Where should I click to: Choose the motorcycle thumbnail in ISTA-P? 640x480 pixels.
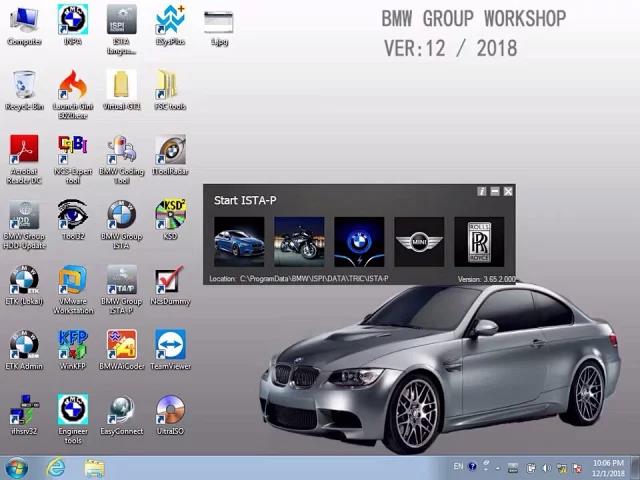299,242
